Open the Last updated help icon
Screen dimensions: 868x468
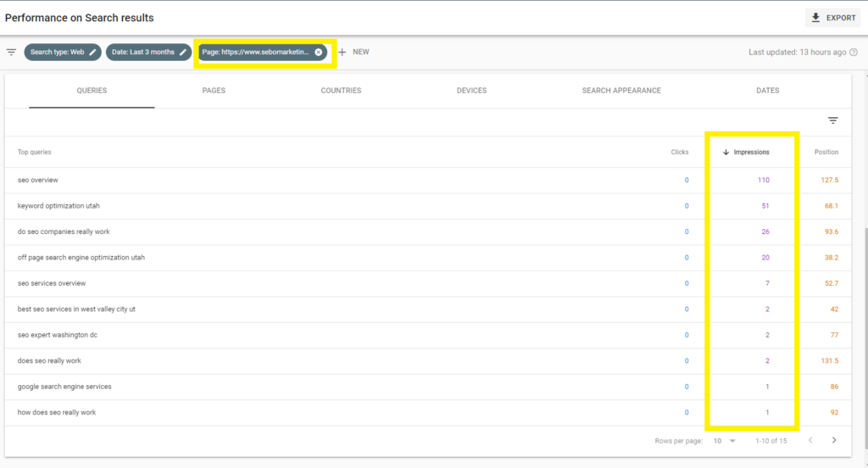pyautogui.click(x=854, y=52)
